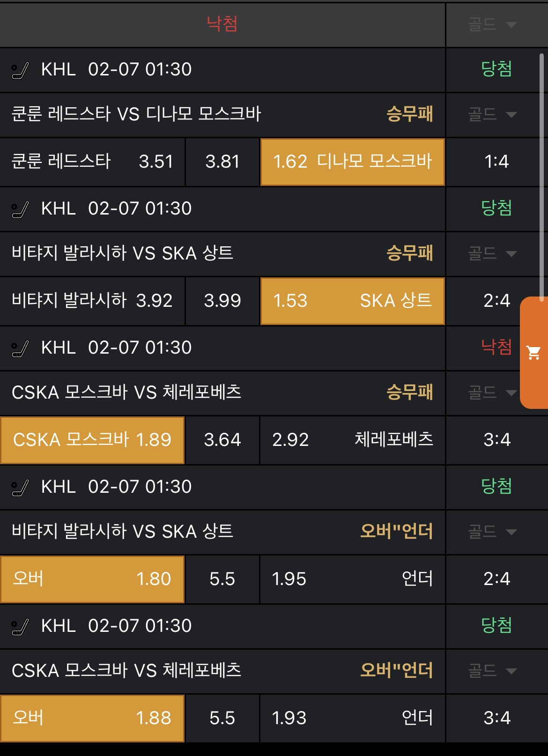Click the vertical scrollbar on right edge
This screenshot has width=548, height=756.
[541, 178]
